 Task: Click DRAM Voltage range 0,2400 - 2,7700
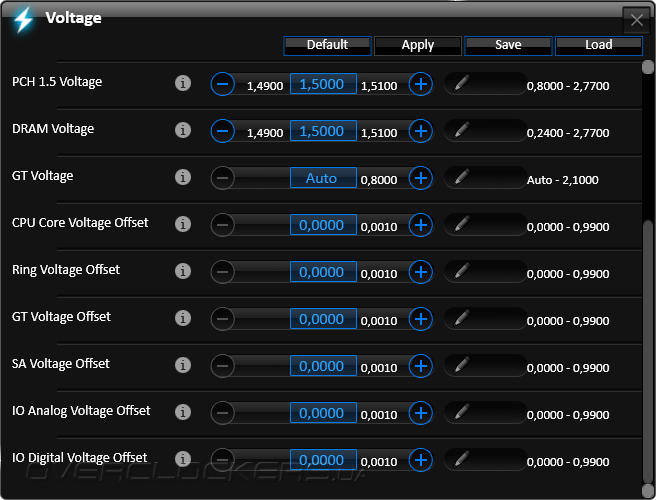point(568,133)
